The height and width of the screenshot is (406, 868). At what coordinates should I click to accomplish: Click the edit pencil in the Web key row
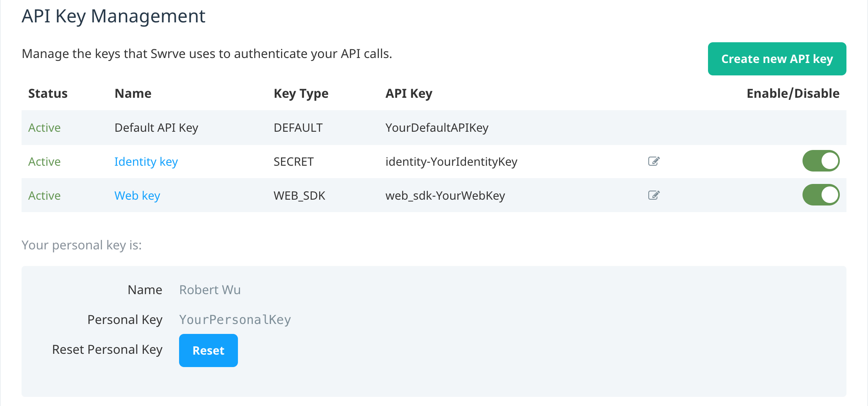(653, 195)
